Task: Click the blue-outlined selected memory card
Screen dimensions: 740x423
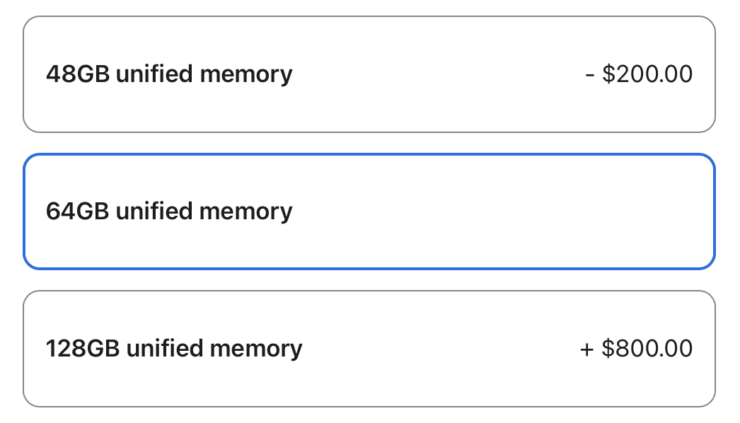Action: [369, 211]
